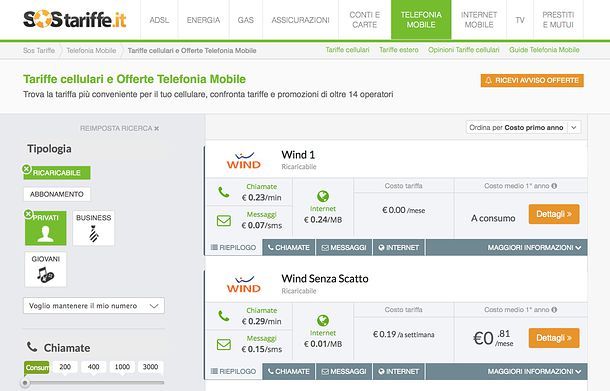Click the globe icon in Wind 1 Internet
Screen dimensions: 610x391
[323, 196]
